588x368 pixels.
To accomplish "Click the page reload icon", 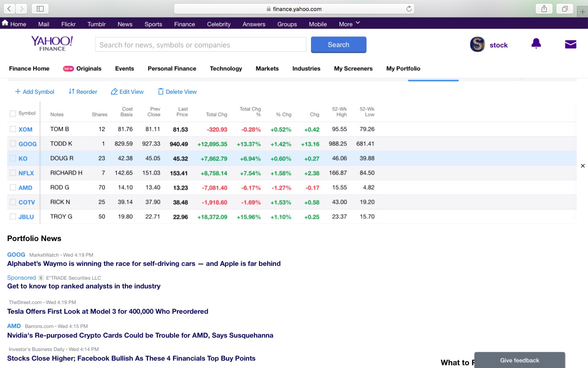I will click(409, 9).
